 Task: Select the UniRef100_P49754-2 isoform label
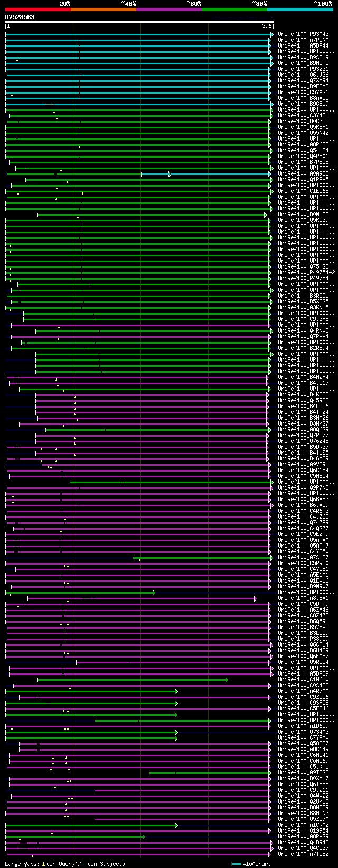306,273
